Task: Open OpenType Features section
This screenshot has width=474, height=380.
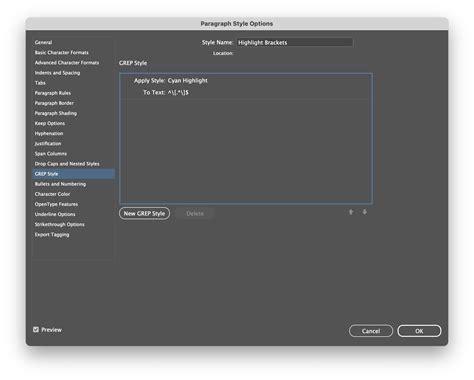Action: click(x=56, y=204)
